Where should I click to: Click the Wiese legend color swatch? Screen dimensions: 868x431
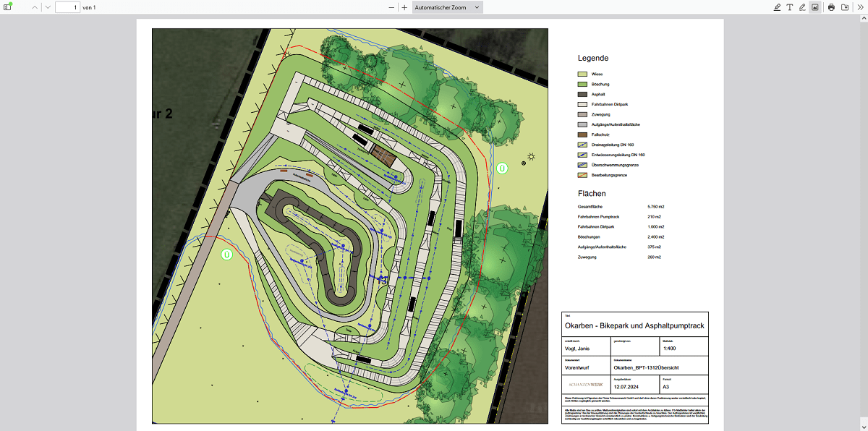point(582,74)
